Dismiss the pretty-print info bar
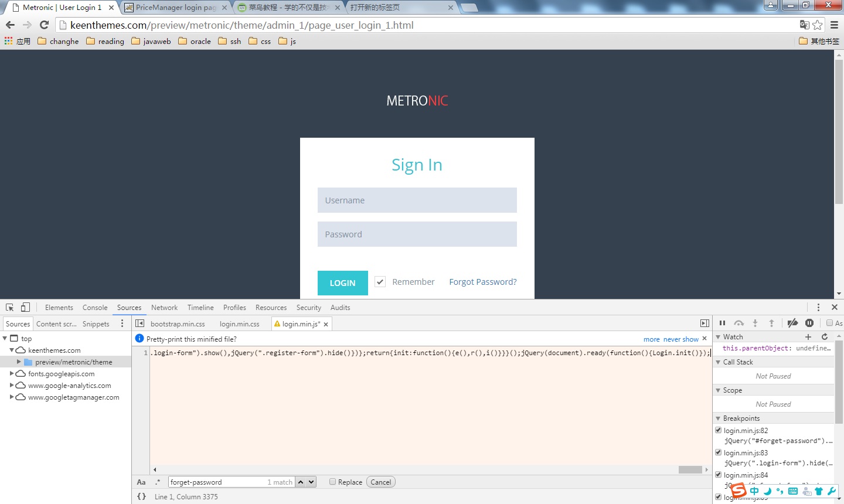The width and height of the screenshot is (844, 504). point(705,339)
